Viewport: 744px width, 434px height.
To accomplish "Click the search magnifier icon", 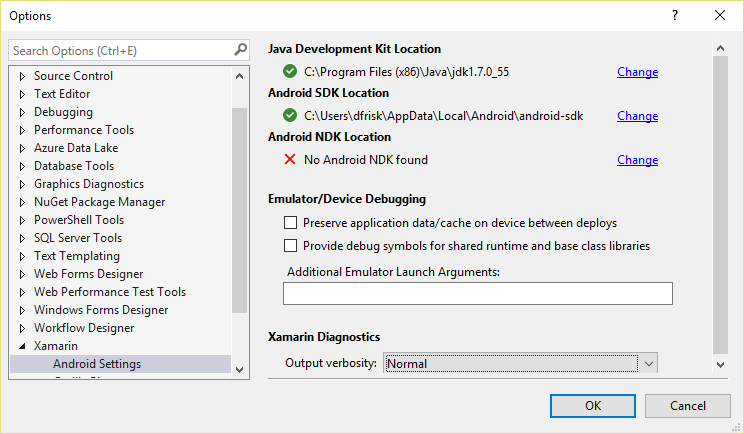I will point(241,49).
